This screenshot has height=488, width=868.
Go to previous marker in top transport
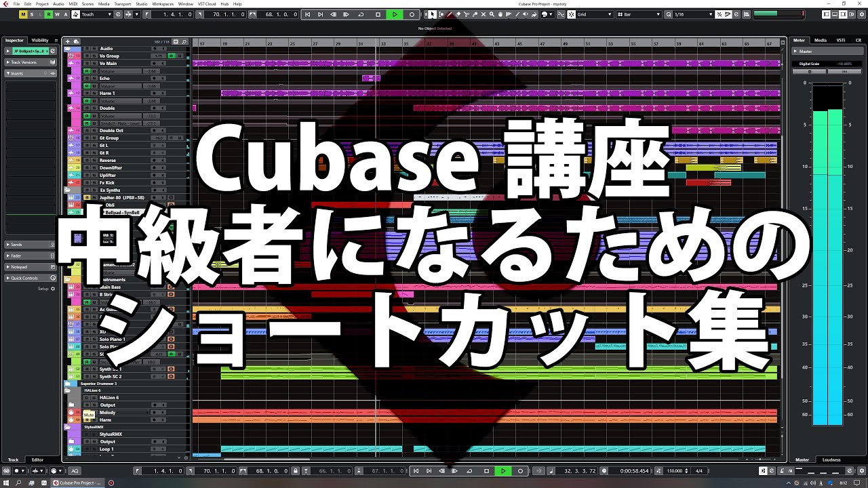(x=308, y=14)
